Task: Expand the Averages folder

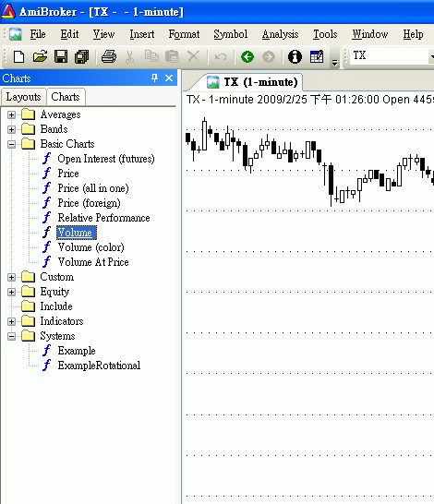Action: pyautogui.click(x=12, y=114)
